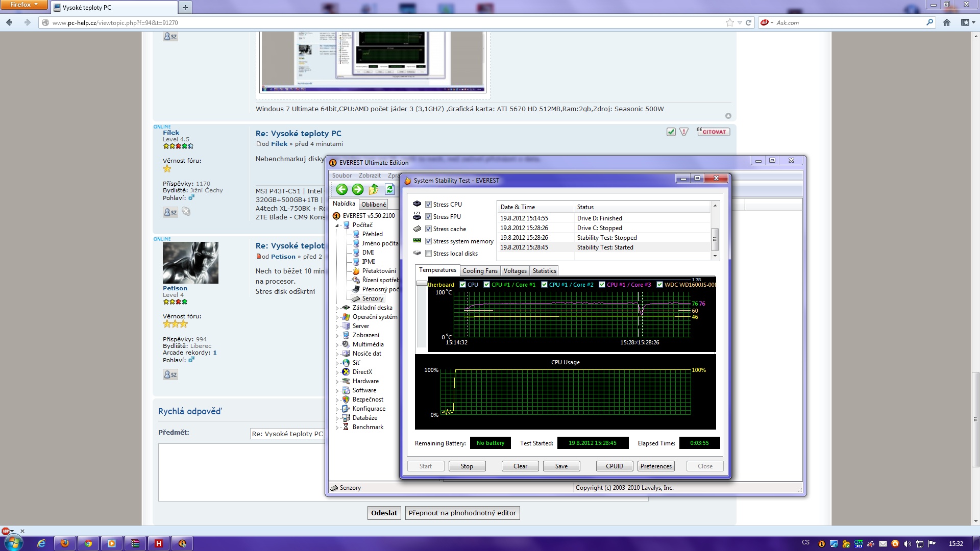This screenshot has width=980, height=551.
Task: Click the green forward arrow in EVEREST toolbar
Action: 358,190
